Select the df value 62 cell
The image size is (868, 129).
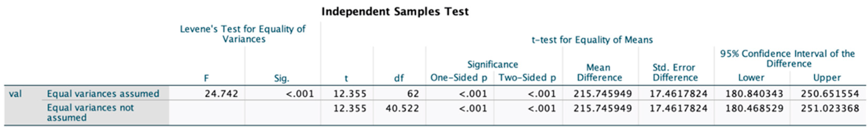coord(413,93)
